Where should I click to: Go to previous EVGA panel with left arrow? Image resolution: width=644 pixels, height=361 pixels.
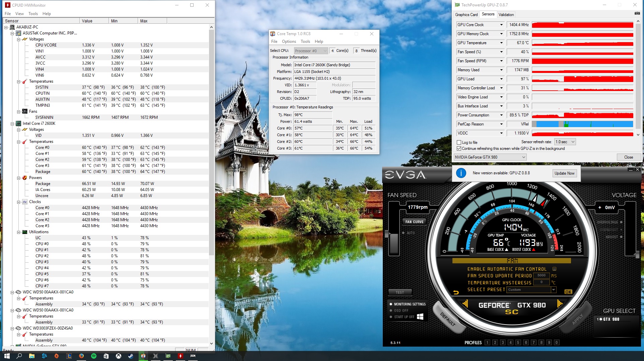point(465,304)
